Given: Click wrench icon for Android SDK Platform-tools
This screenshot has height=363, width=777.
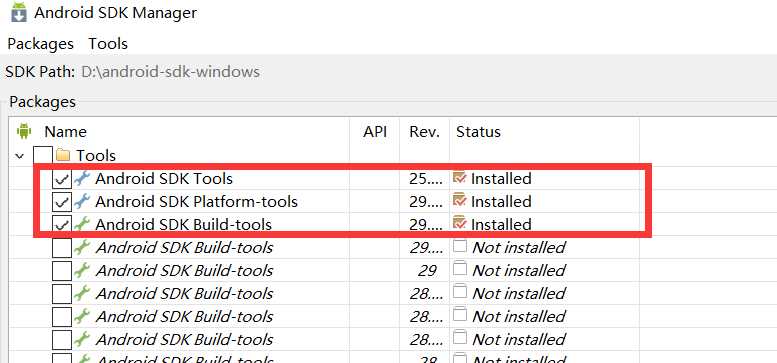Looking at the screenshot, I should [82, 201].
